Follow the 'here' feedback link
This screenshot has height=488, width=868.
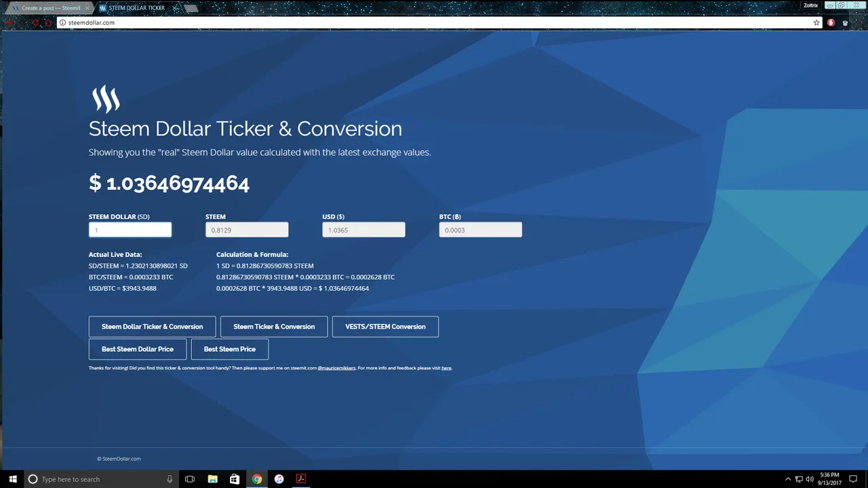446,368
